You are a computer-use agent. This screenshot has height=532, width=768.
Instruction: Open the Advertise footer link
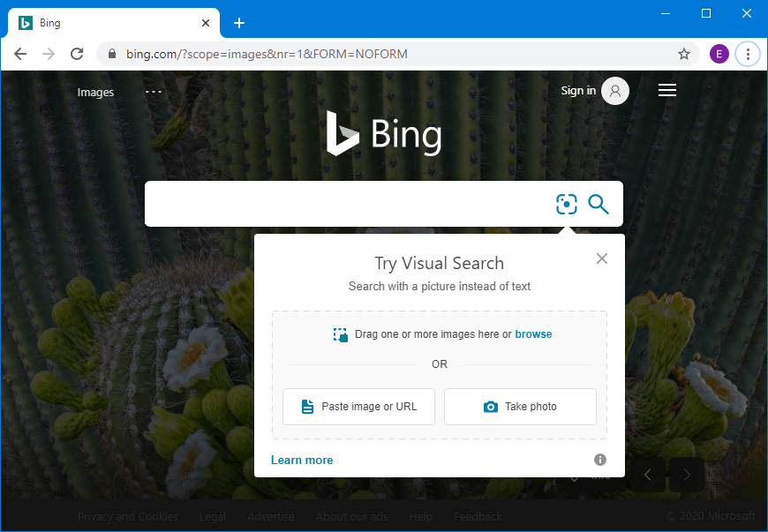click(x=271, y=516)
